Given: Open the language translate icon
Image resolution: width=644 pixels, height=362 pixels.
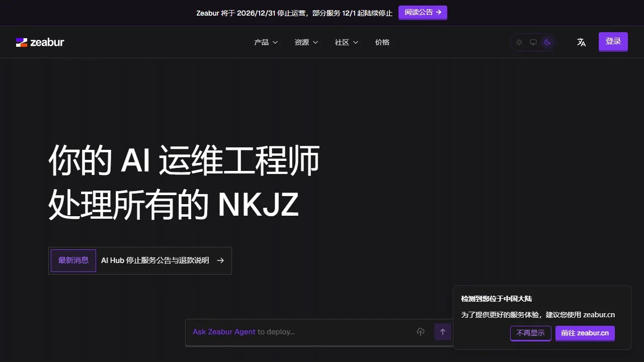Looking at the screenshot, I should [581, 42].
